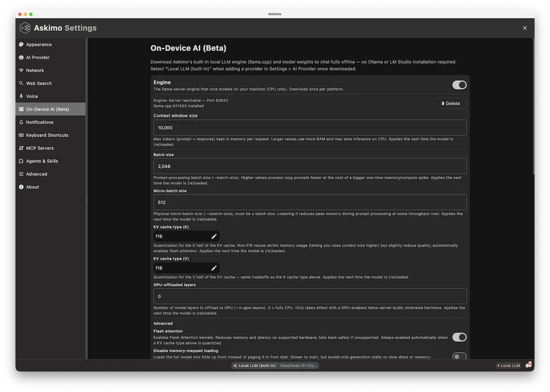Open the KV cache type (V) dropdown
The image size is (550, 392).
186,268
